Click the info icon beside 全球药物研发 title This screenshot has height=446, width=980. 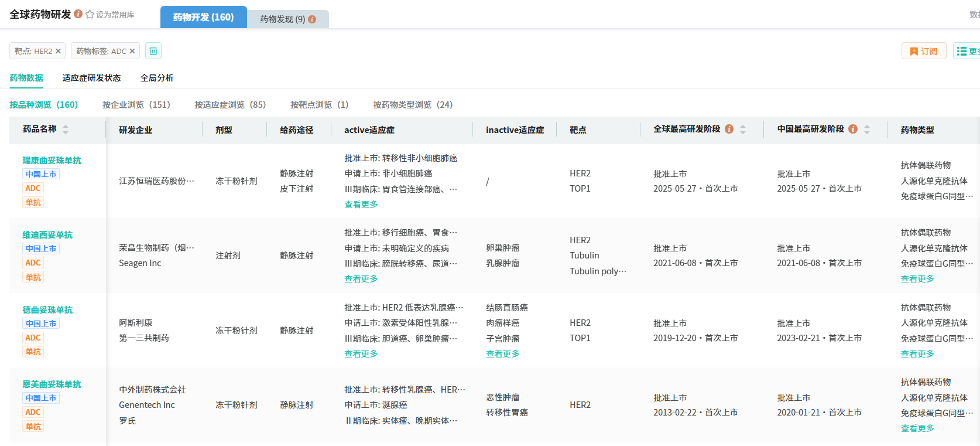78,14
